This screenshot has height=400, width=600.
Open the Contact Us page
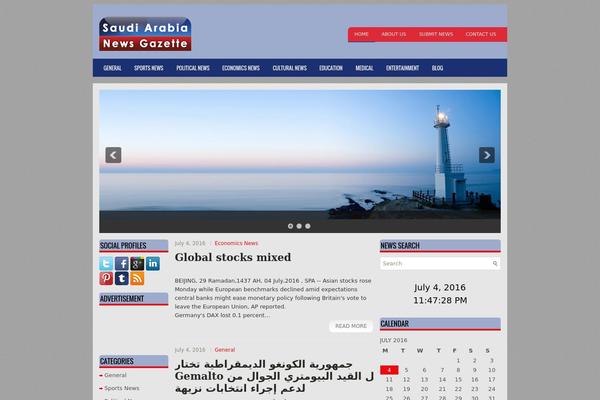tap(481, 34)
